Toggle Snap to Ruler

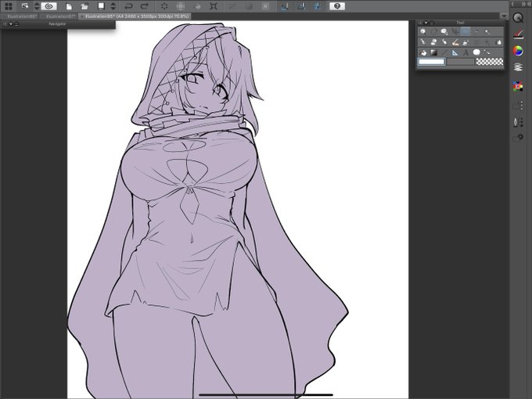click(284, 6)
